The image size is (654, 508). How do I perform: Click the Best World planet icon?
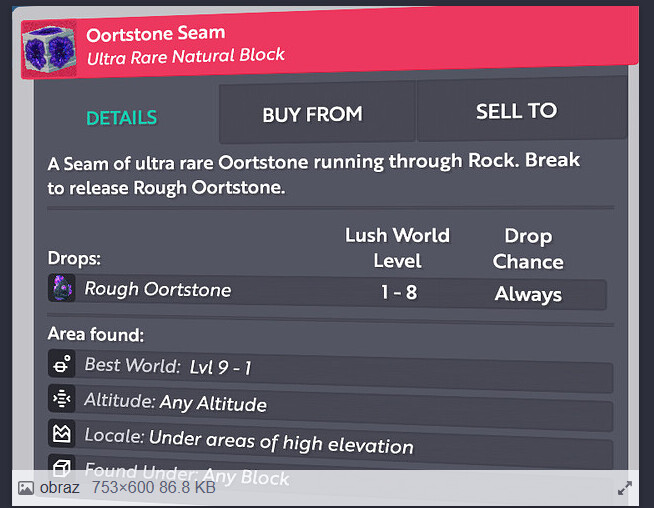[62, 363]
